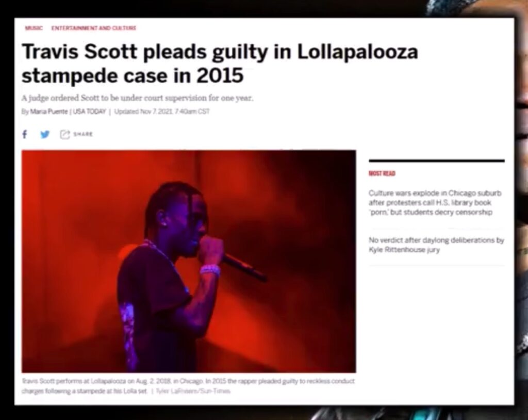Click the Updated Nov 7, 2021 timestamp

pos(162,111)
